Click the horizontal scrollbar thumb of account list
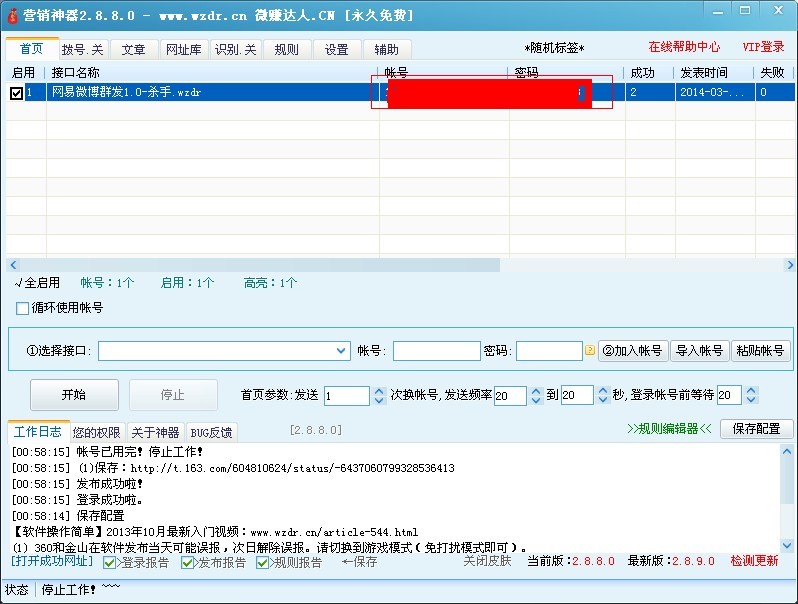 (260, 265)
